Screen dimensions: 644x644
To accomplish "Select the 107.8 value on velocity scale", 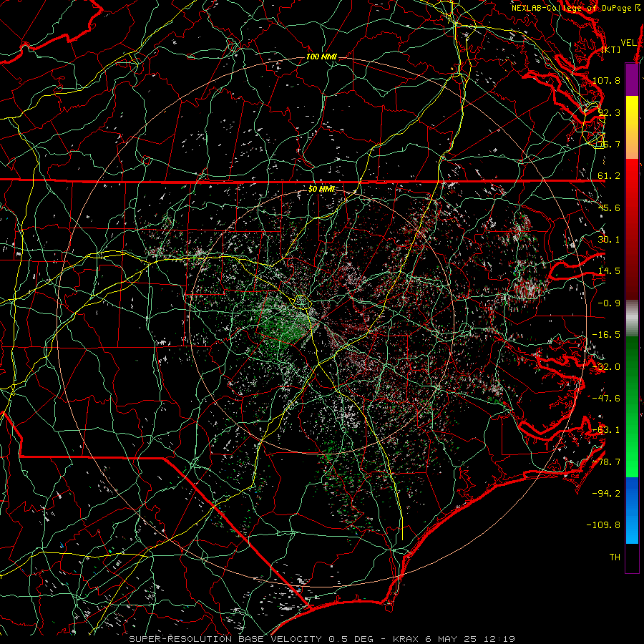I will tap(606, 80).
